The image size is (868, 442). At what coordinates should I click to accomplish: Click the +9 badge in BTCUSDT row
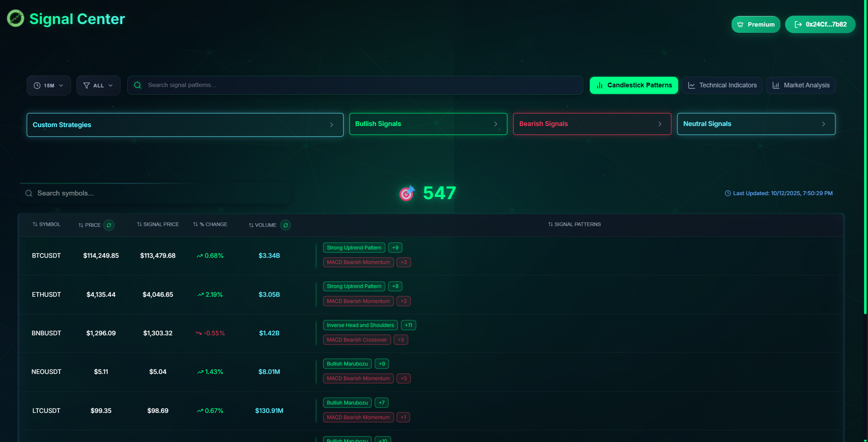click(x=395, y=248)
